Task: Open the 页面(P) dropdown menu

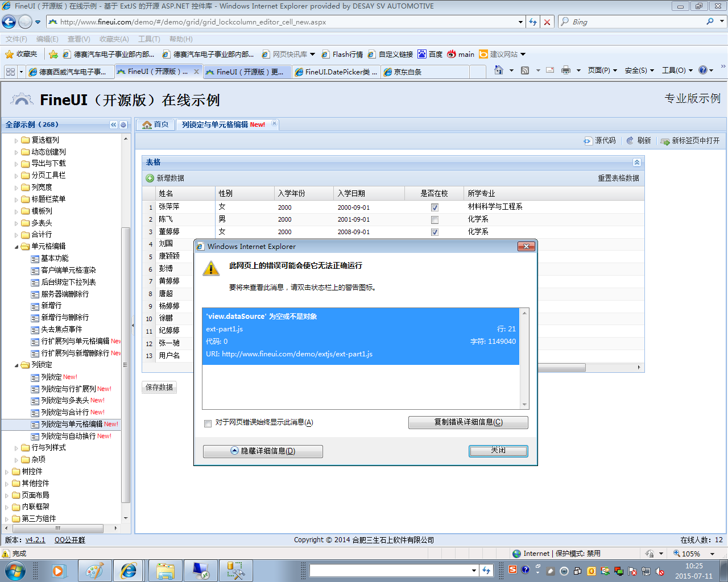Action: click(x=602, y=70)
